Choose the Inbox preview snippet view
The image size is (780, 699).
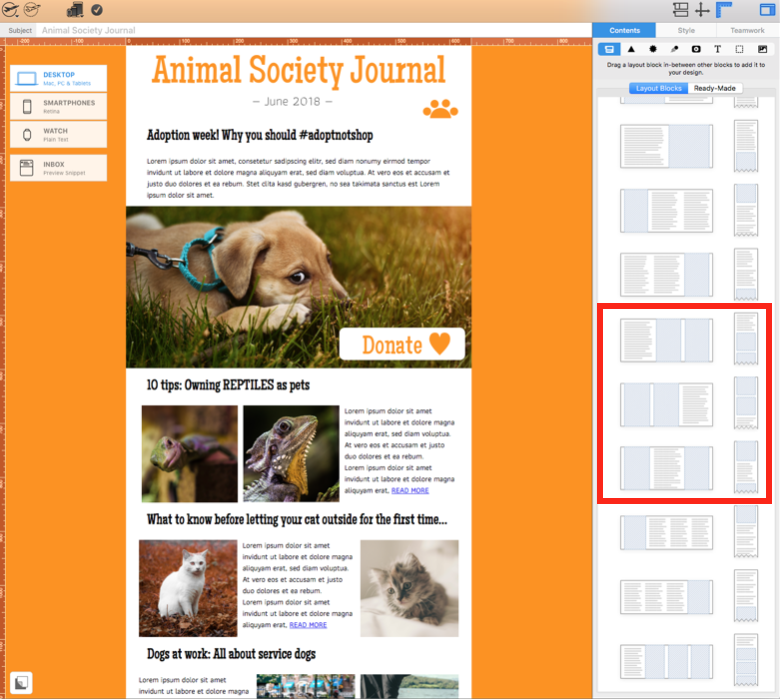click(x=59, y=168)
